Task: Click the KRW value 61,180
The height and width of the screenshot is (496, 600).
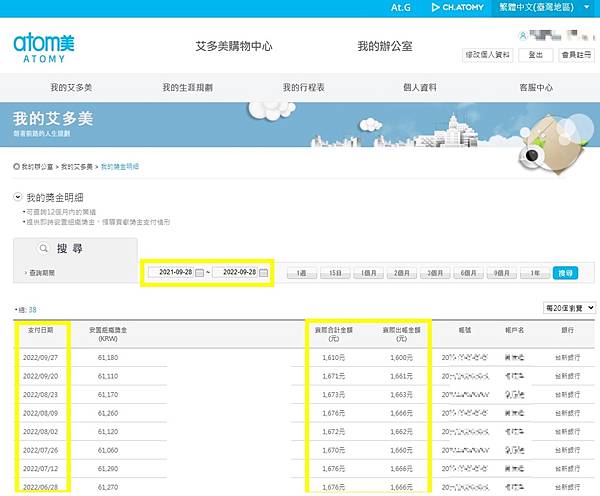Action: [108, 357]
